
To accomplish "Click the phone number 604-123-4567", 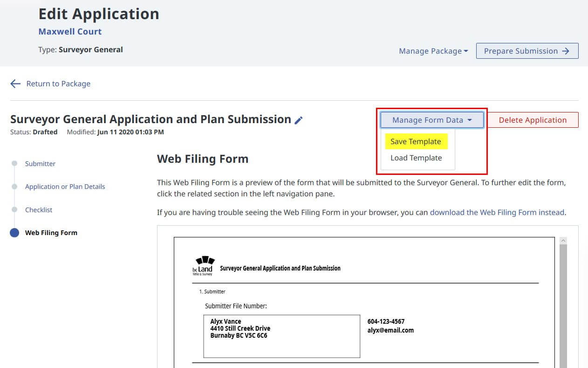I will point(386,321).
